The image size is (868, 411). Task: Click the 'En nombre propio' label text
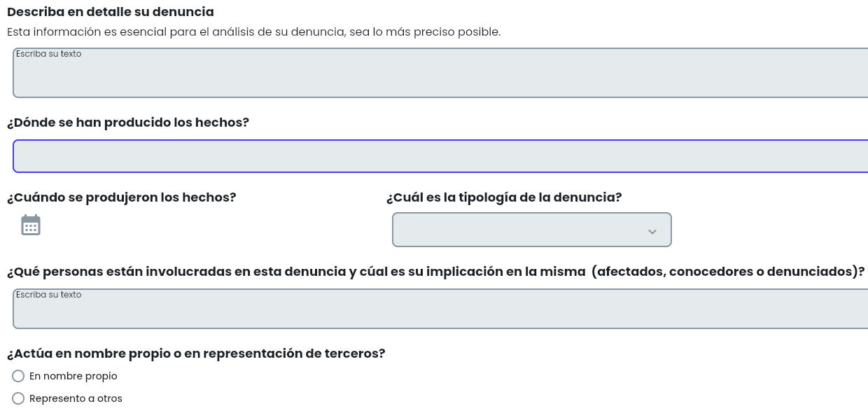point(73,376)
